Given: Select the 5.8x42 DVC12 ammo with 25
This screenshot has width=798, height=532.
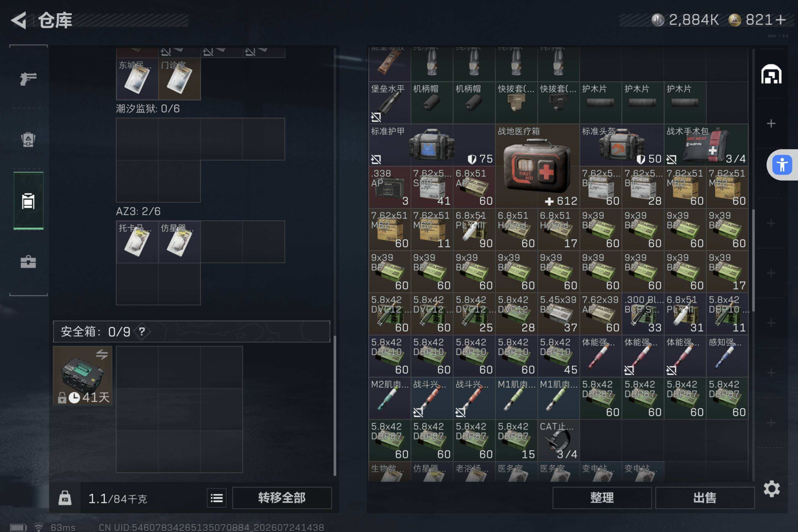Looking at the screenshot, I should pyautogui.click(x=474, y=313).
